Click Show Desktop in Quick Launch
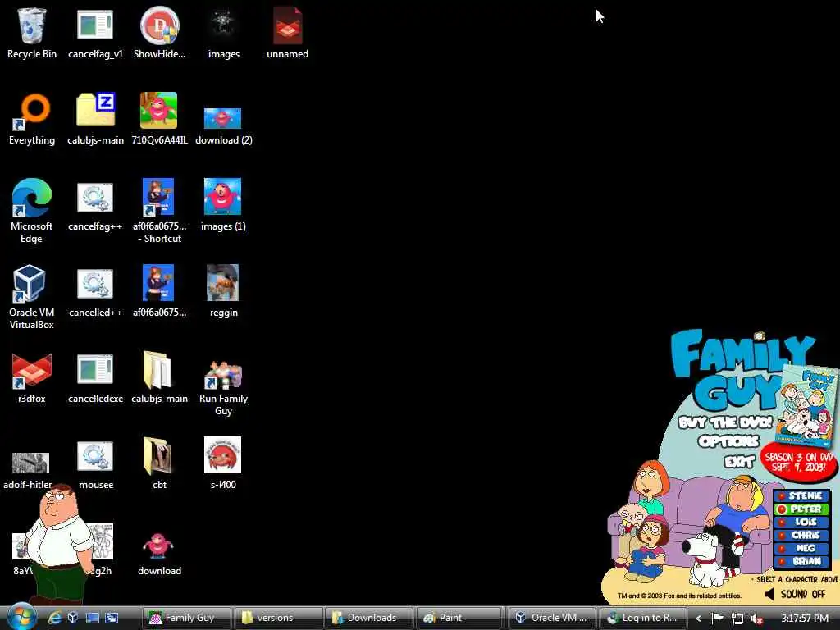 coord(92,618)
